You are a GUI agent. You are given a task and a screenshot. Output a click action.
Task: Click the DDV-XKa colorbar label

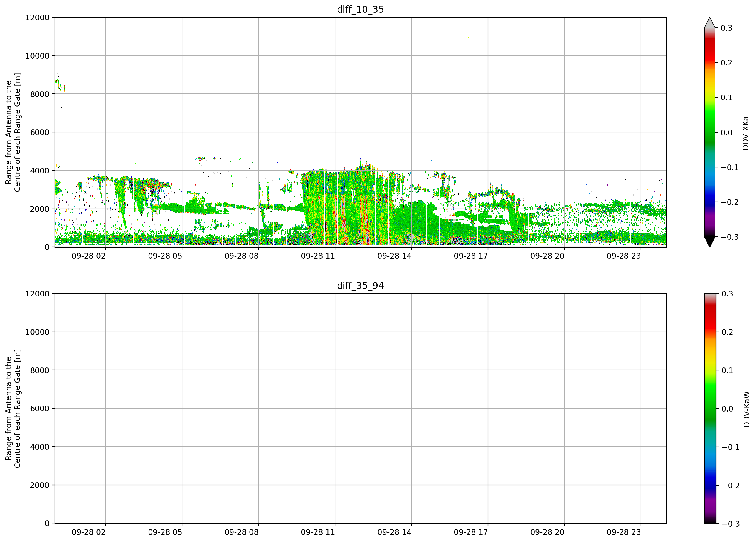point(746,133)
